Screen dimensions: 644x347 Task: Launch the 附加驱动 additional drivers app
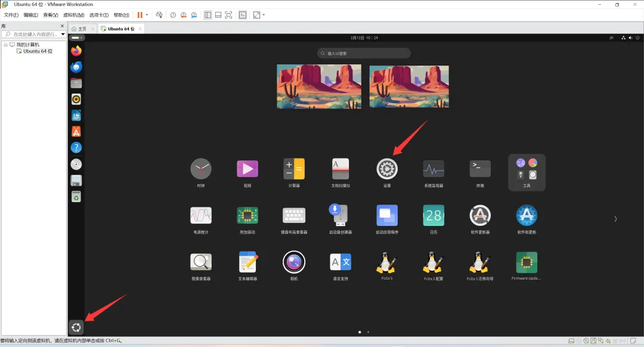point(247,215)
